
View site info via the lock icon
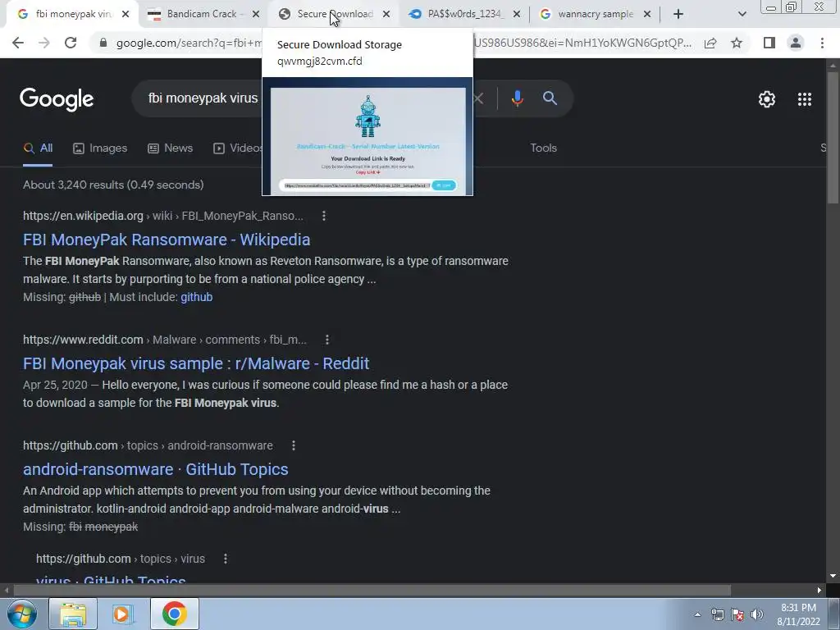click(103, 43)
